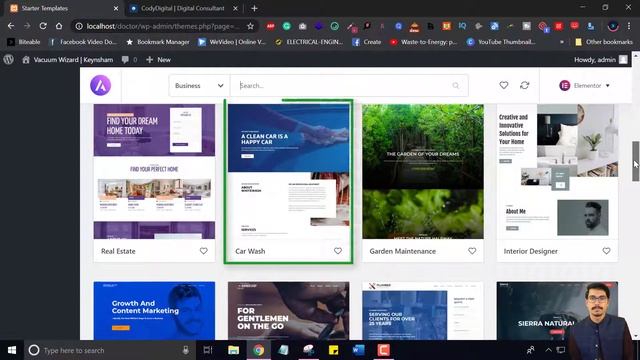Open the Biteable bookmark

pyautogui.click(x=24, y=42)
